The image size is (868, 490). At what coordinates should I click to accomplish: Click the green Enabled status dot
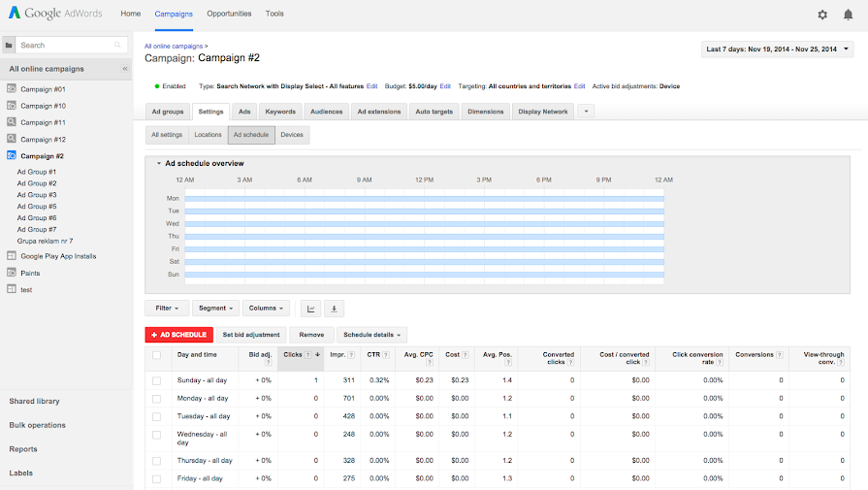(157, 86)
